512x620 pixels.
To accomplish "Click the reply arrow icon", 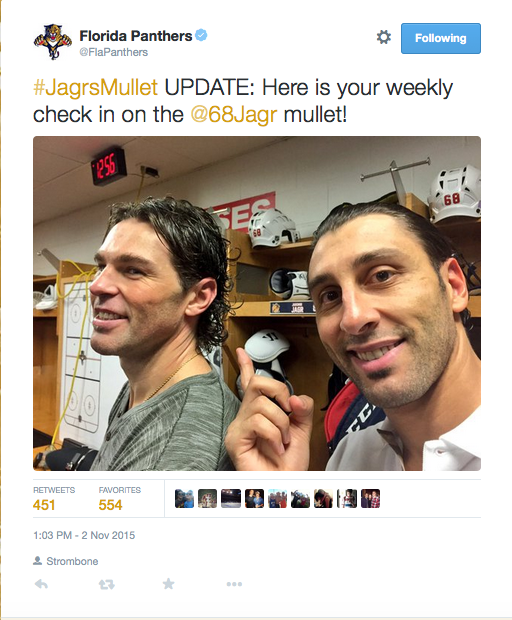I will pos(42,584).
